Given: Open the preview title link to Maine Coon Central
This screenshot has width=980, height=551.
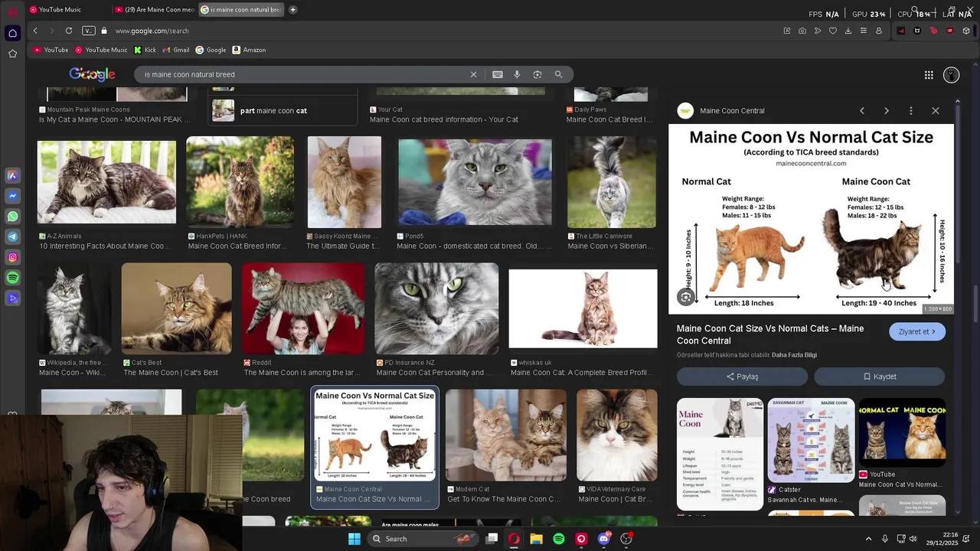Looking at the screenshot, I should (x=770, y=334).
